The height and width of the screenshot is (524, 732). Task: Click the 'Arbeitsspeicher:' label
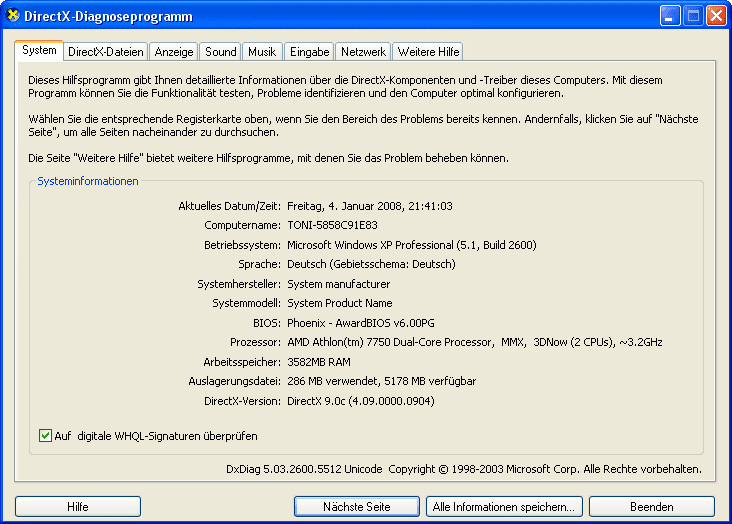click(242, 362)
